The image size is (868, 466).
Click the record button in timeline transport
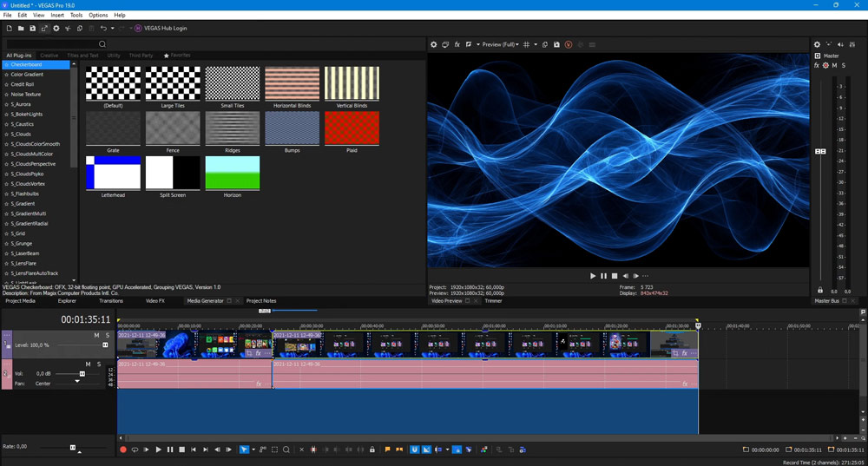coord(123,450)
